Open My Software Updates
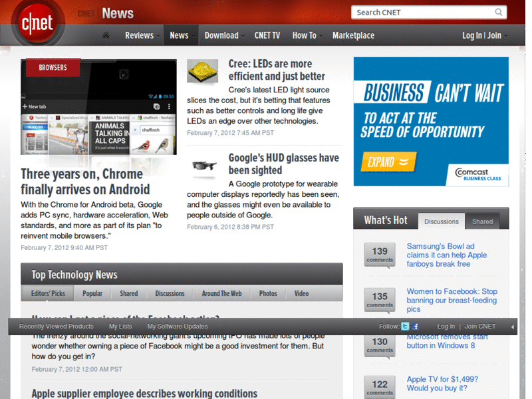 (x=178, y=327)
